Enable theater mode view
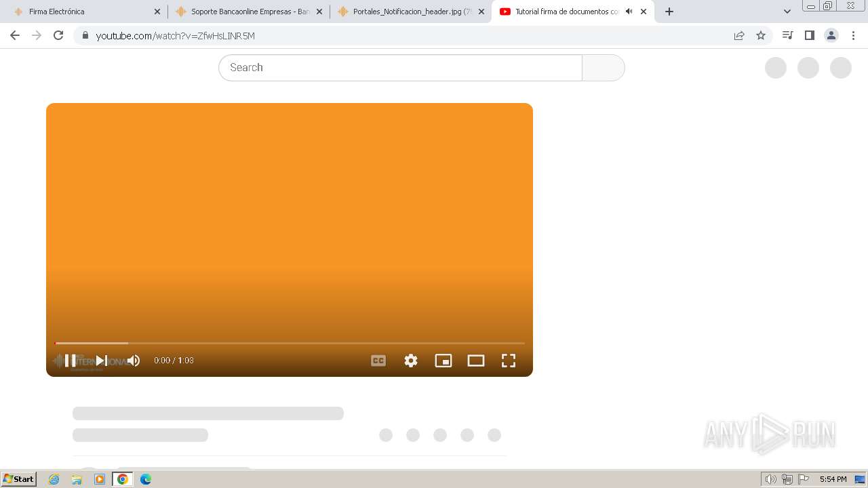Viewport: 868px width, 488px height. tap(476, 361)
